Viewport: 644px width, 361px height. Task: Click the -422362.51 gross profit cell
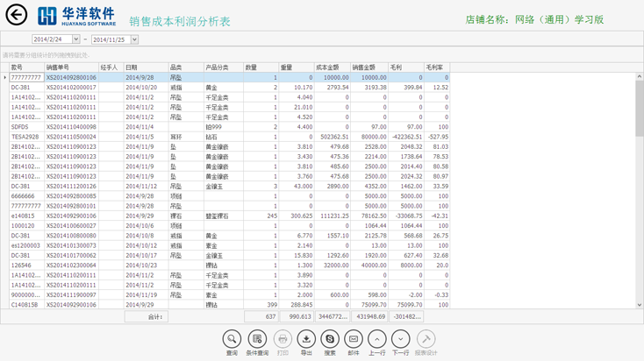click(x=406, y=137)
